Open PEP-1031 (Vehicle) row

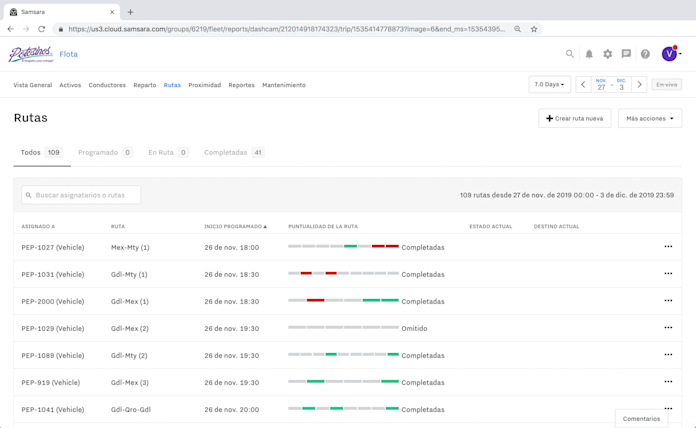tap(53, 274)
